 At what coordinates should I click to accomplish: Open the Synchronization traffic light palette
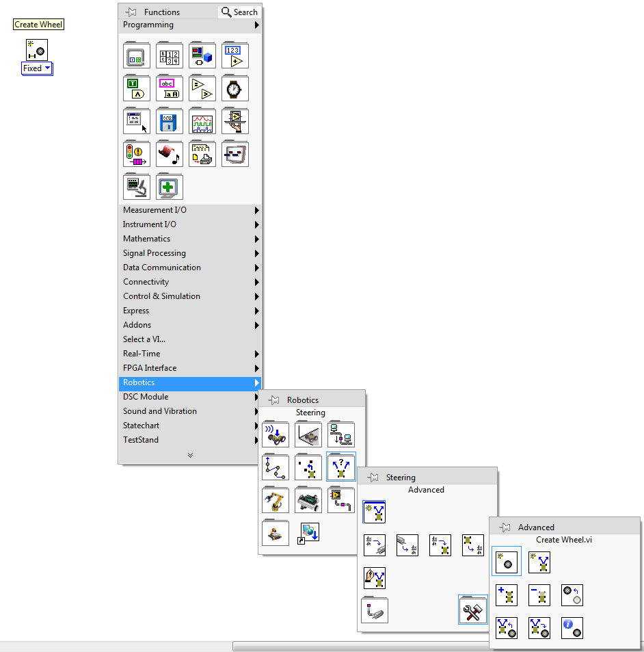(x=136, y=154)
